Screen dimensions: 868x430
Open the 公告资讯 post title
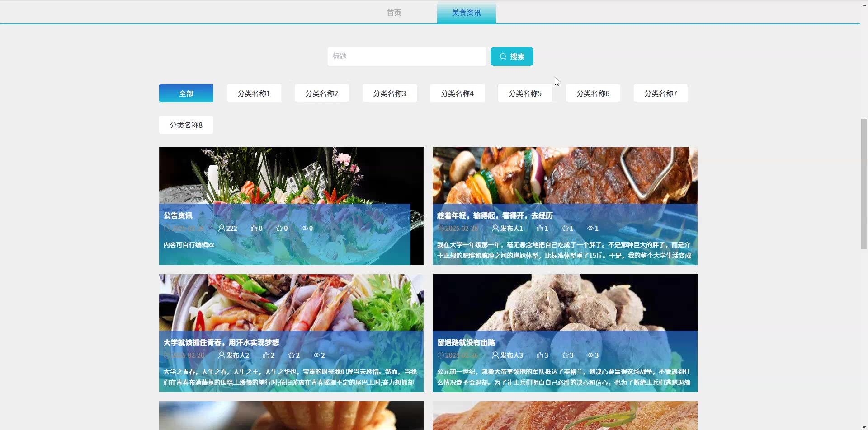tap(178, 215)
